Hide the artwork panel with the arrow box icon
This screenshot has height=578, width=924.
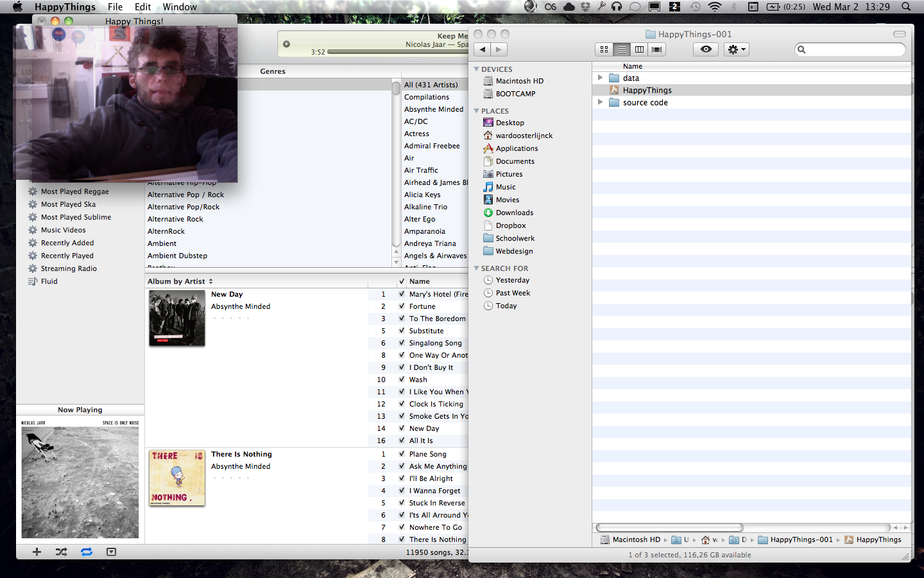(111, 552)
